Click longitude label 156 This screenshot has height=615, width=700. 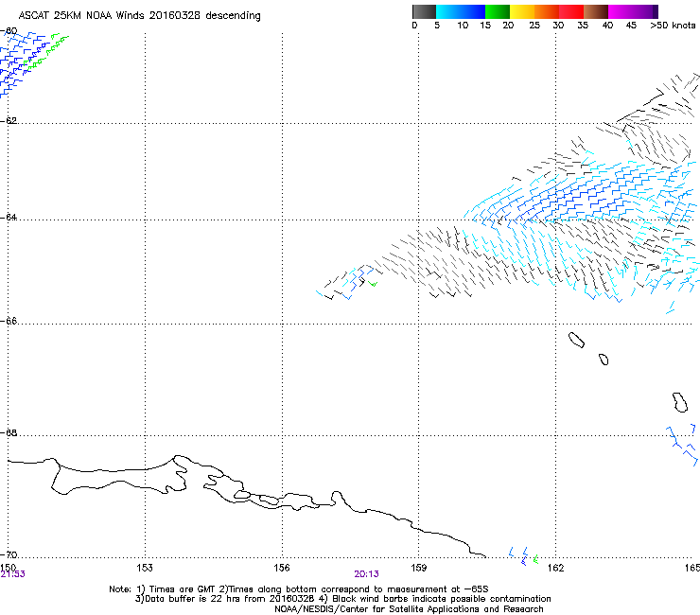pos(282,568)
